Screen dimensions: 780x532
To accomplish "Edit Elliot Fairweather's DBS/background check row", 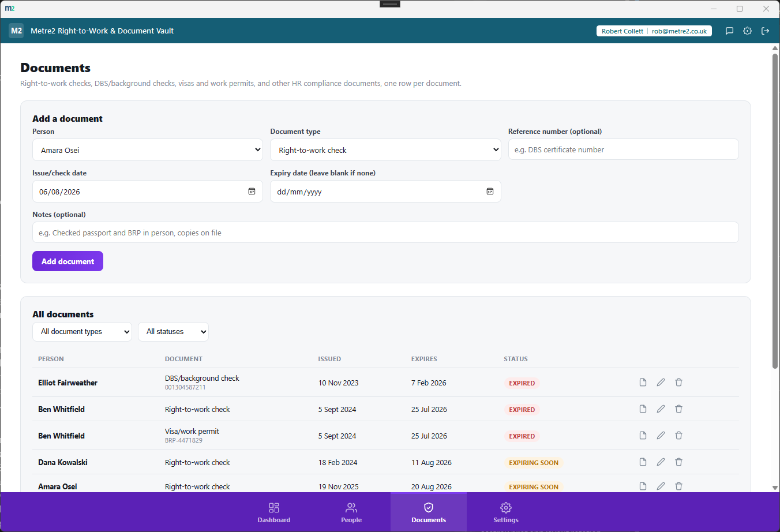I will (x=661, y=383).
